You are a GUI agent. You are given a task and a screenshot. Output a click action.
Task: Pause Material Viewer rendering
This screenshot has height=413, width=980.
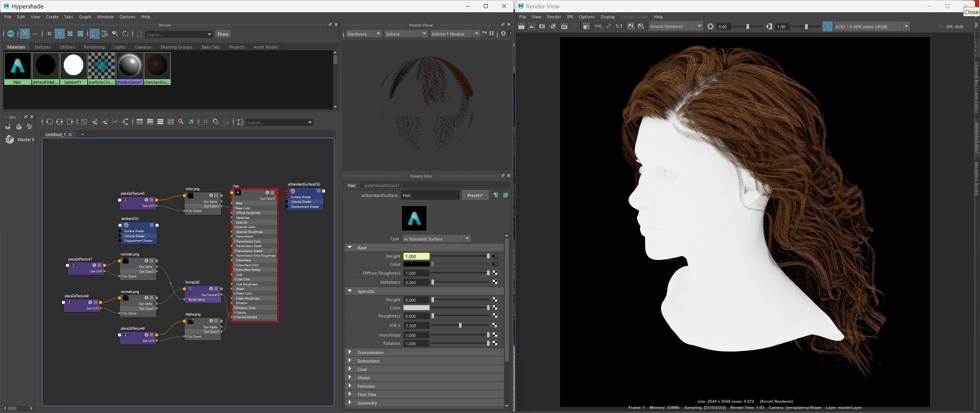(492, 34)
